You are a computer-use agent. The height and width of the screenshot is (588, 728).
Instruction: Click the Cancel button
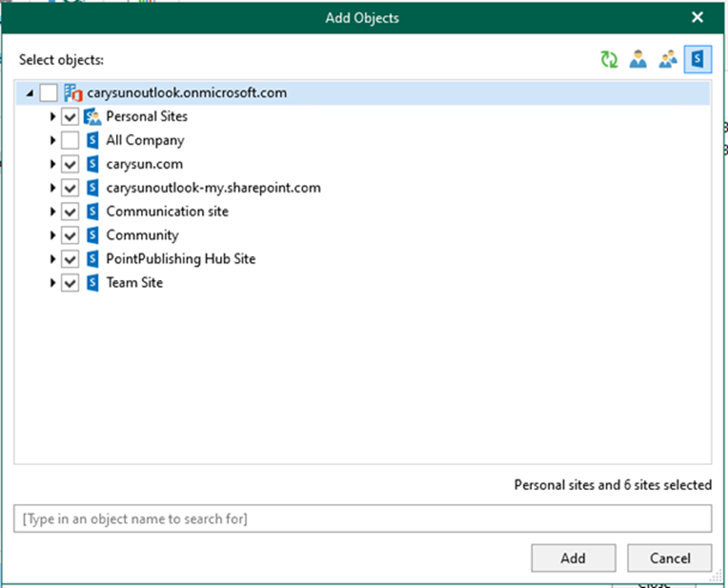tap(670, 558)
